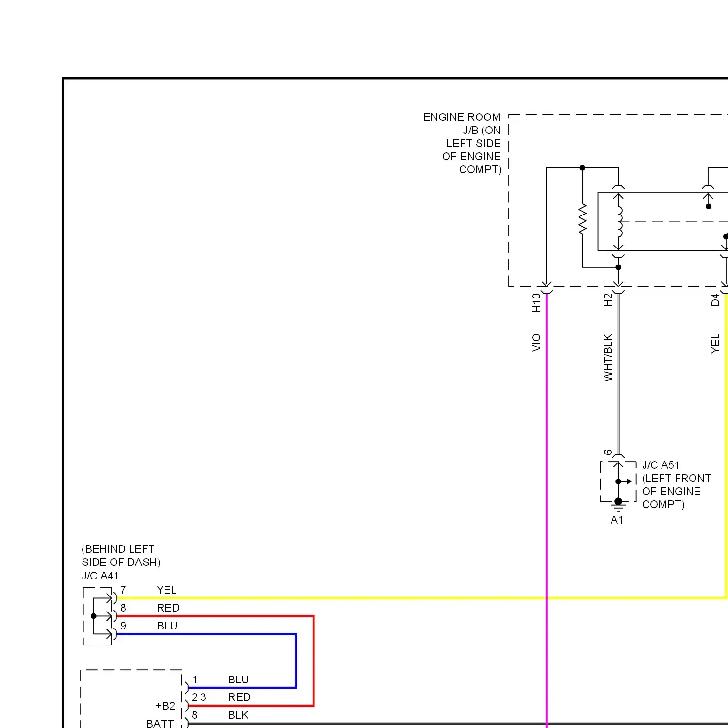Select the BEHIND LEFT SIDE OF DASH note
The image size is (728, 728).
click(x=121, y=556)
